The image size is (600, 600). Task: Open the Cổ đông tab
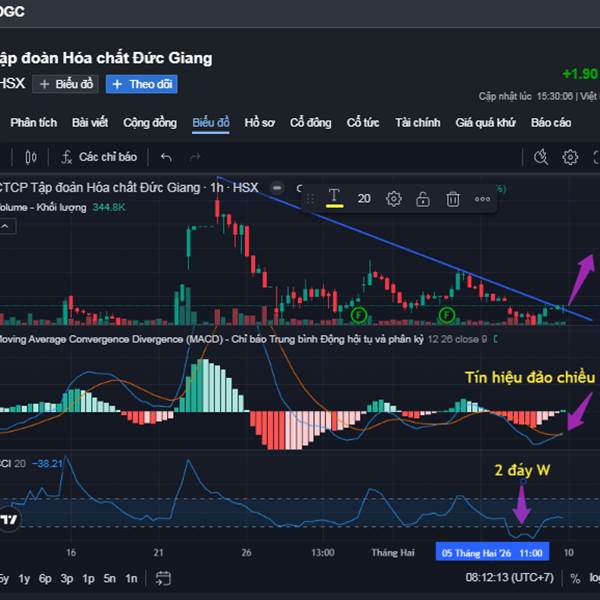tap(310, 122)
